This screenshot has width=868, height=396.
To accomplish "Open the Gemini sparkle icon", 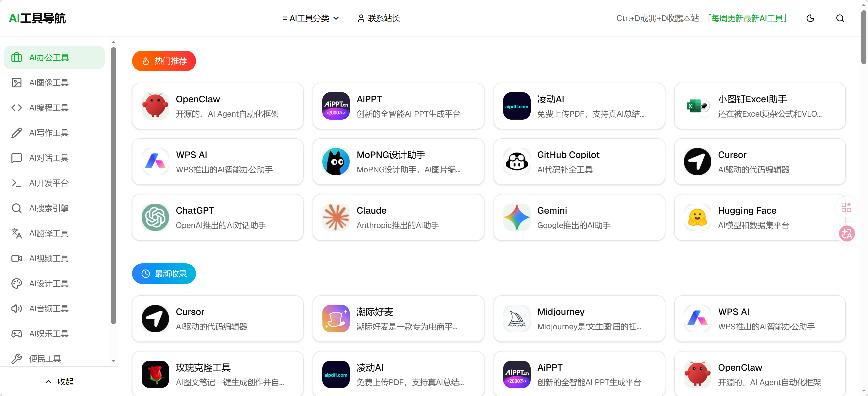I will coord(516,217).
